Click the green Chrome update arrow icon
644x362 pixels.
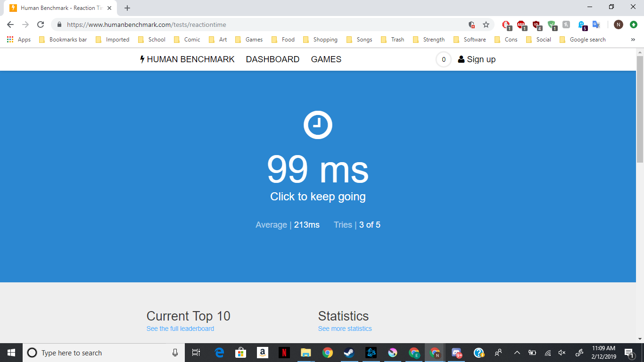[634, 25]
